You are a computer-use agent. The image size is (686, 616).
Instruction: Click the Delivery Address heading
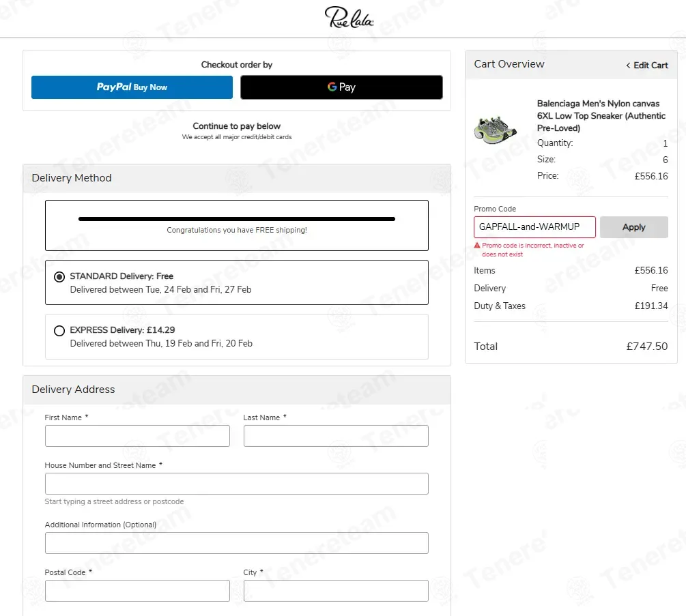click(74, 389)
